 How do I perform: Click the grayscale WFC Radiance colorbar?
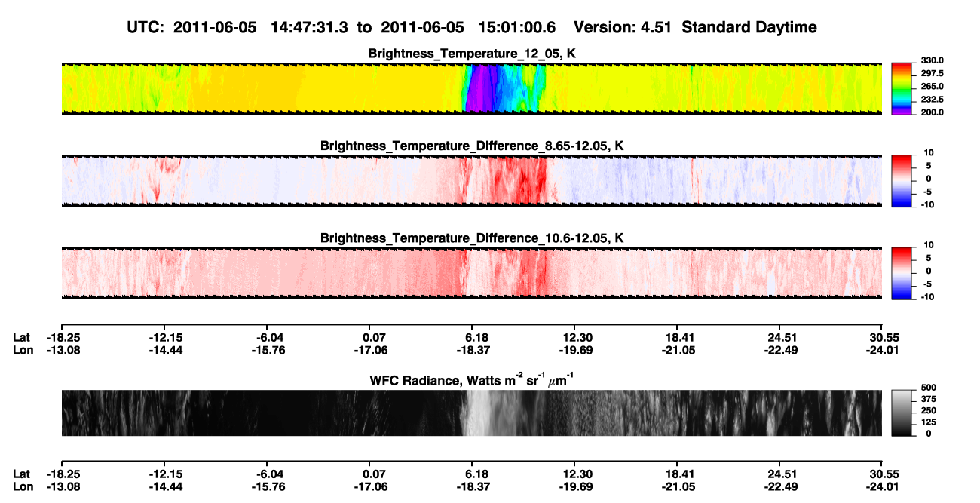(x=902, y=413)
